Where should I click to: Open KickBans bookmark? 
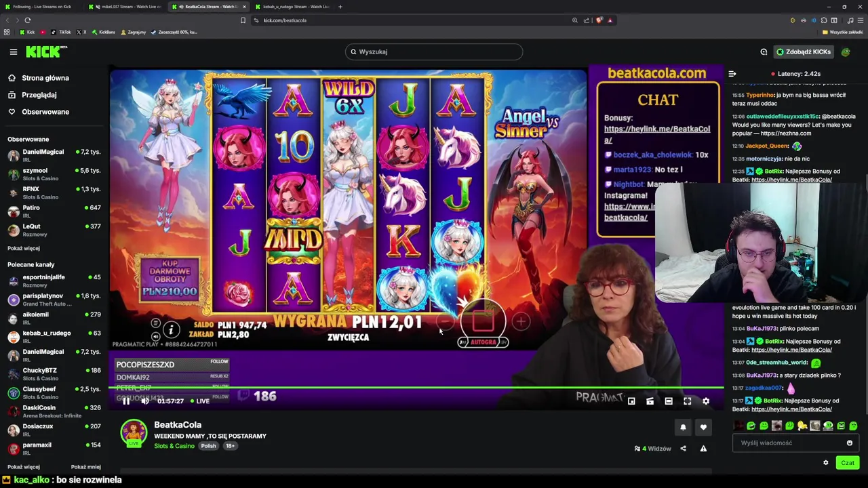coord(104,32)
